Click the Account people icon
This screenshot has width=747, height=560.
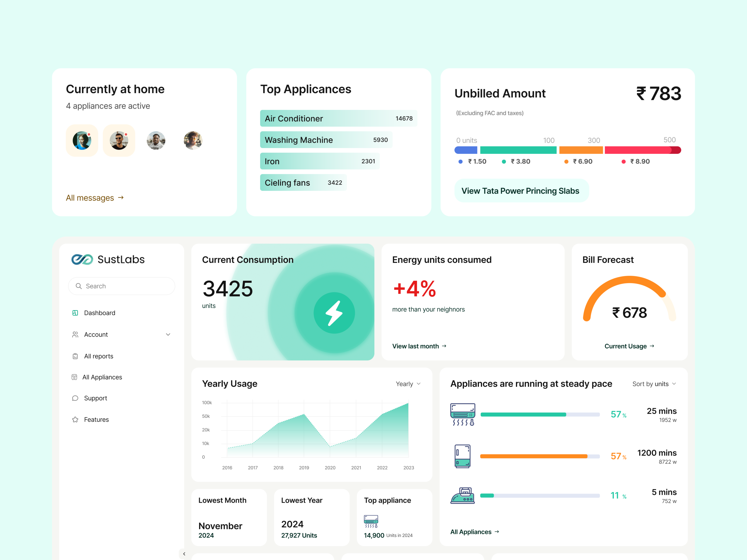75,335
